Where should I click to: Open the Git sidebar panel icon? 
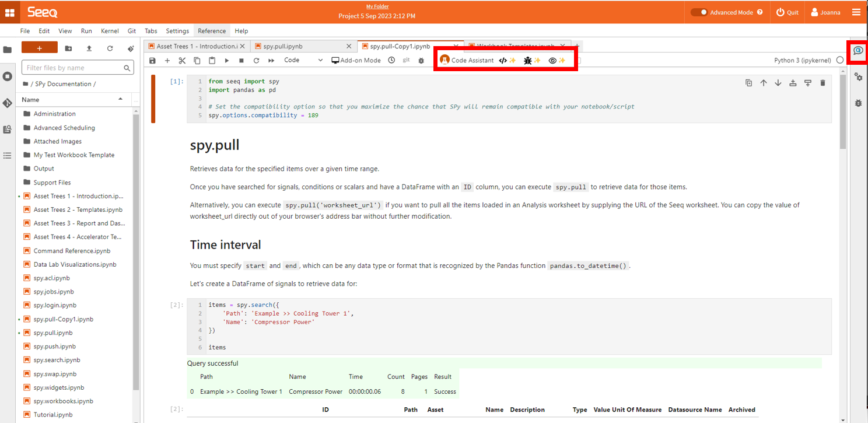8,103
